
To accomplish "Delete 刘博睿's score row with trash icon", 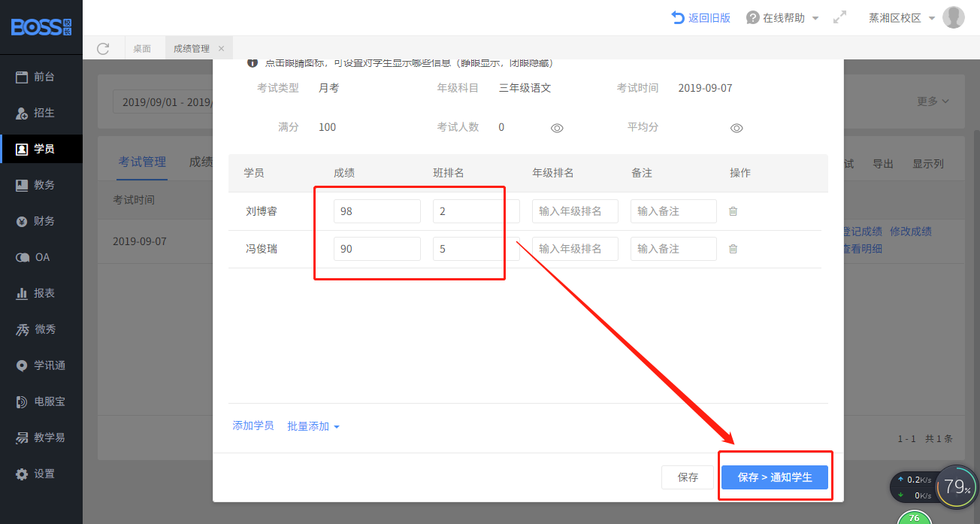I will (x=733, y=211).
